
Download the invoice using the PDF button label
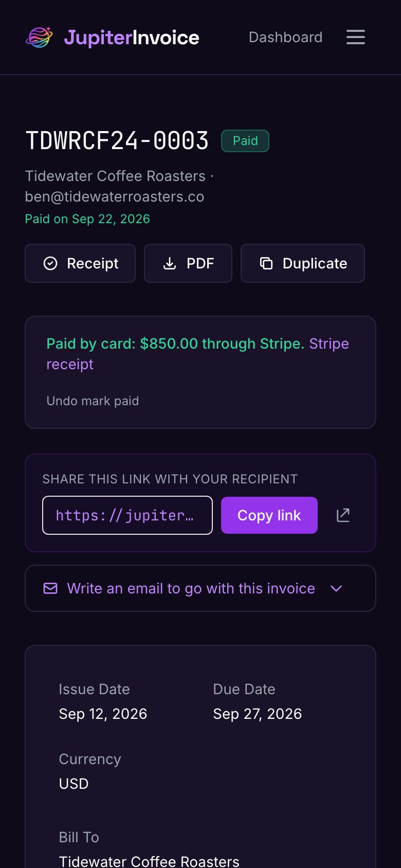[x=200, y=263]
